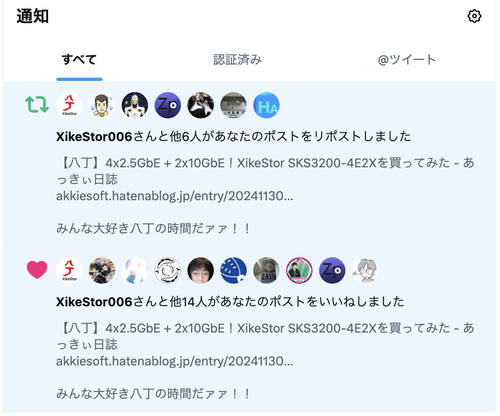Open the glasses sketch avatar in likes row
This screenshot has width=500, height=416.
tap(365, 270)
